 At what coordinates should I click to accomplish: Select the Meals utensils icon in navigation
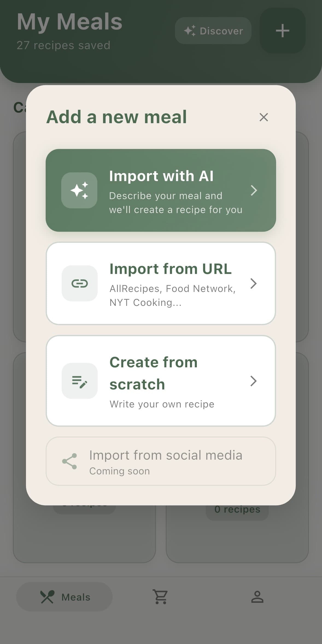click(48, 597)
